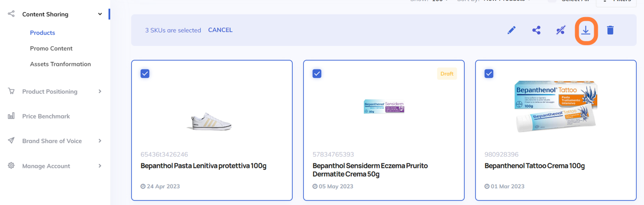
Task: Click the Manage Account gear icon
Action: coord(11,166)
